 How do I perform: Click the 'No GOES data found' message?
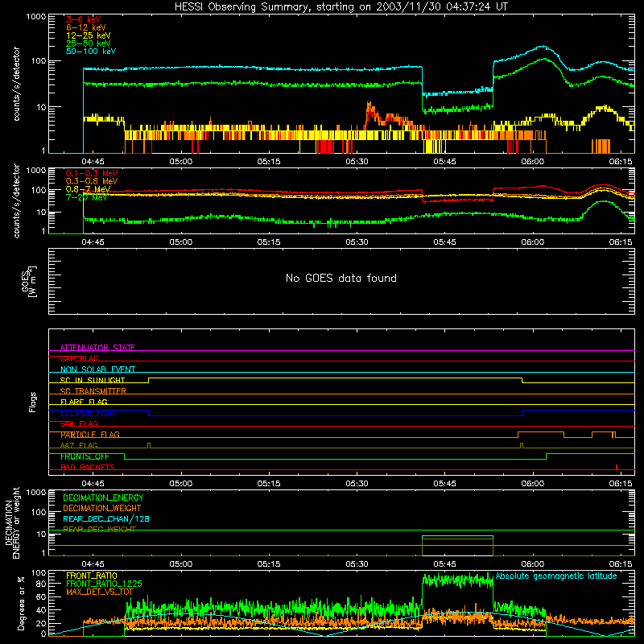pyautogui.click(x=341, y=278)
